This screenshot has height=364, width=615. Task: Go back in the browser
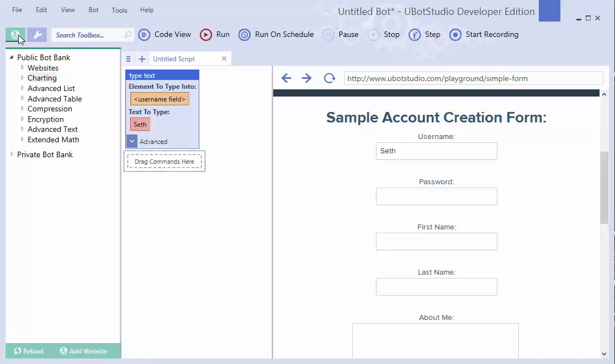click(x=287, y=78)
